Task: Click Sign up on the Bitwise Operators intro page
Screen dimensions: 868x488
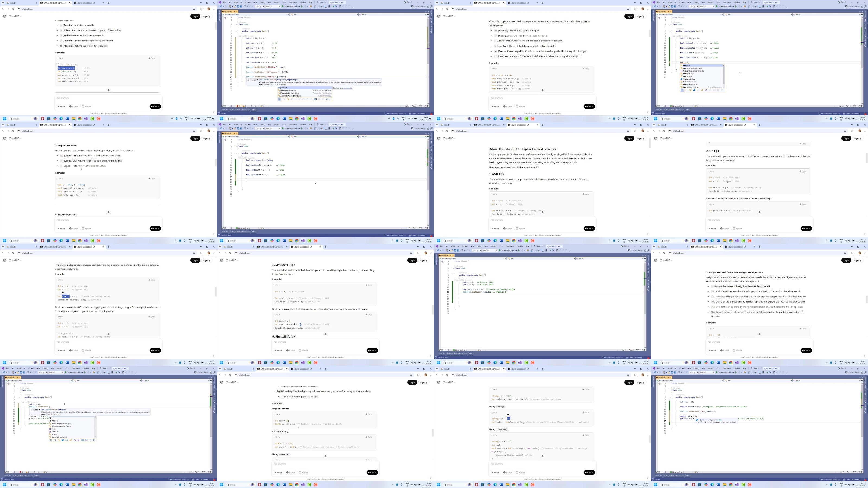Action: point(640,139)
